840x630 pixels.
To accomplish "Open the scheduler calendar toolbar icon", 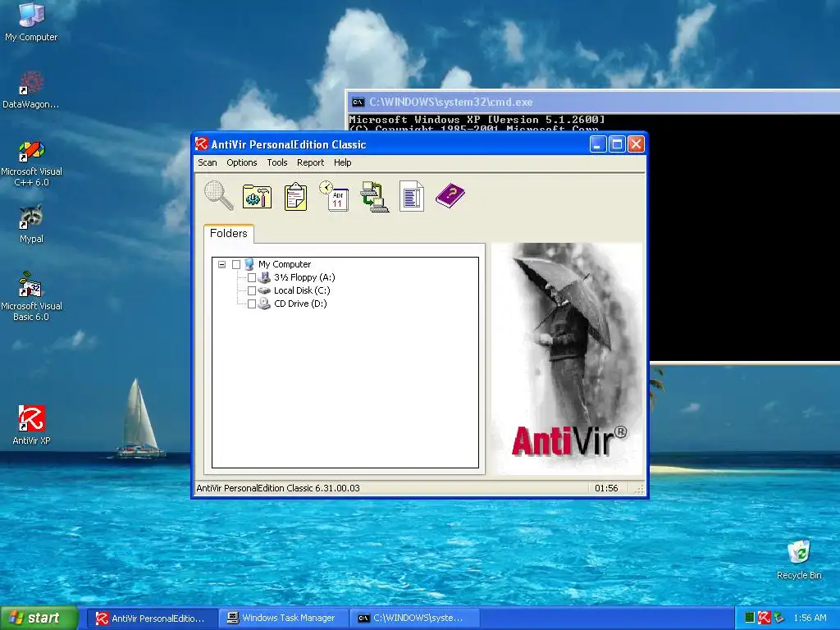I will [x=335, y=195].
